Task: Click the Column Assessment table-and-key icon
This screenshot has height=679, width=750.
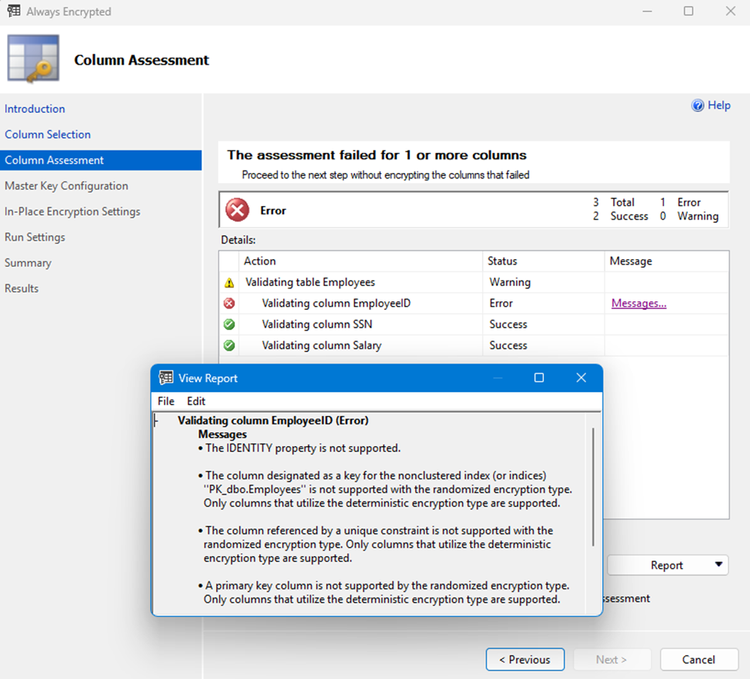Action: coord(33,59)
